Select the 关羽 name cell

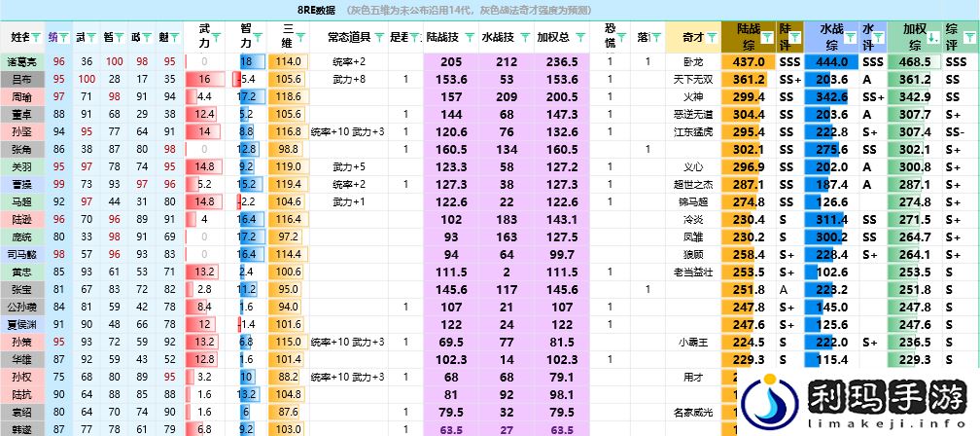click(x=22, y=167)
